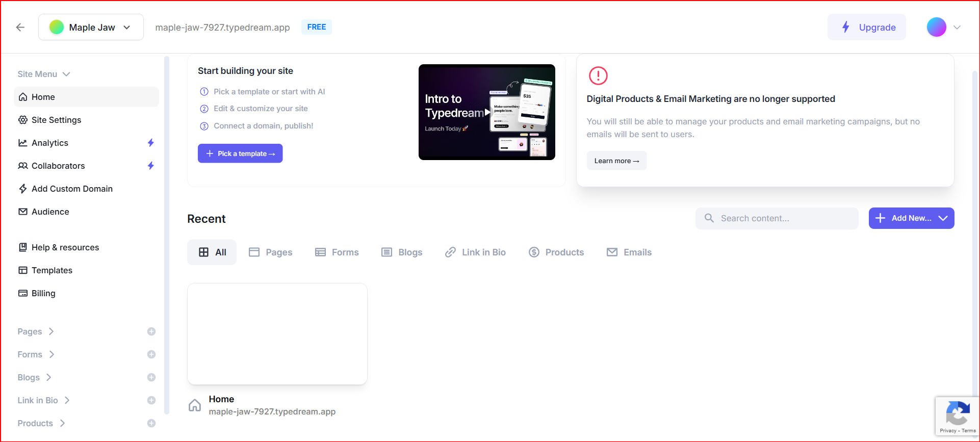The image size is (980, 442).
Task: Click the plus icon next to Link in Bio
Action: [151, 400]
